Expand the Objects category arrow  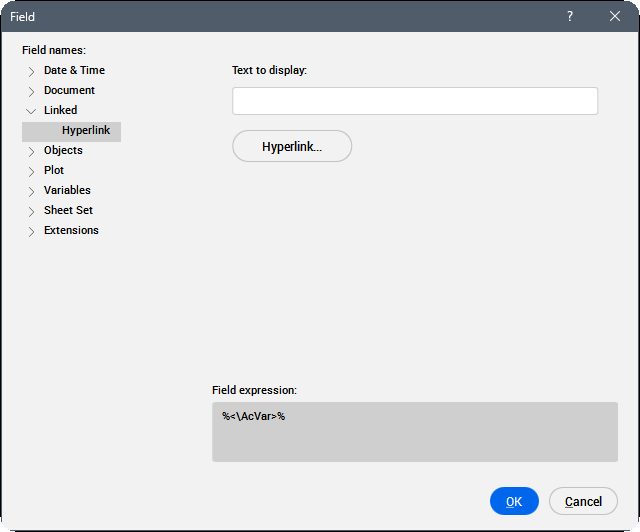(x=31, y=151)
